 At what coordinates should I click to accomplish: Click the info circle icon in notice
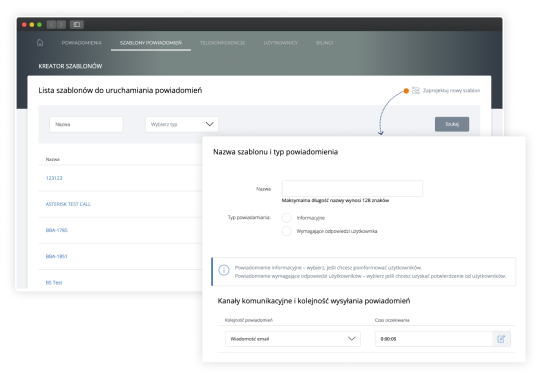224,270
